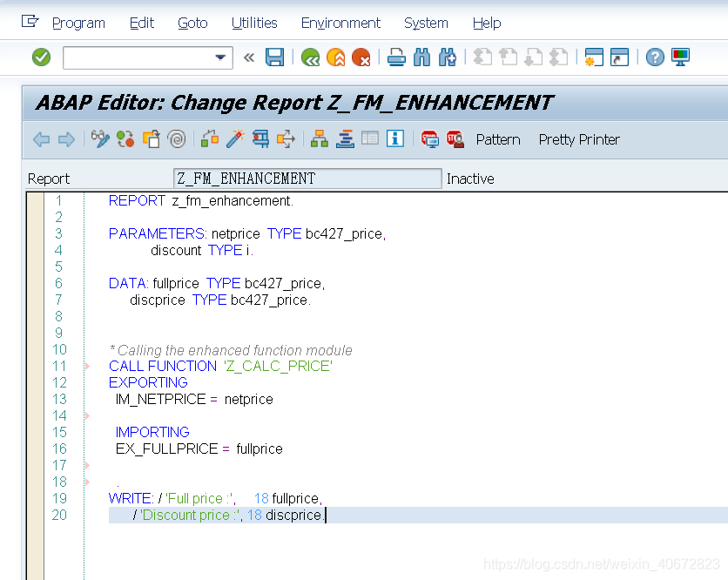Viewport: 728px width, 580px height.
Task: Open help with the blue question mark
Action: 655,57
